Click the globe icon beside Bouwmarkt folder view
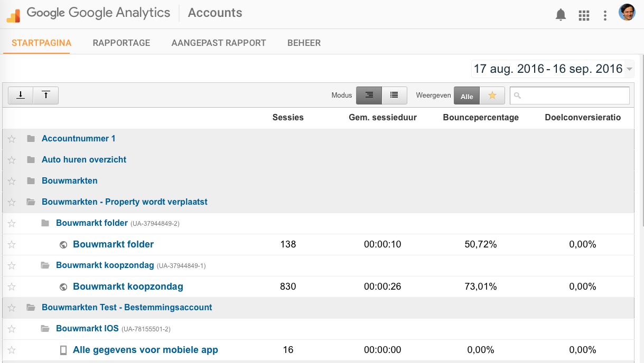 click(x=63, y=244)
